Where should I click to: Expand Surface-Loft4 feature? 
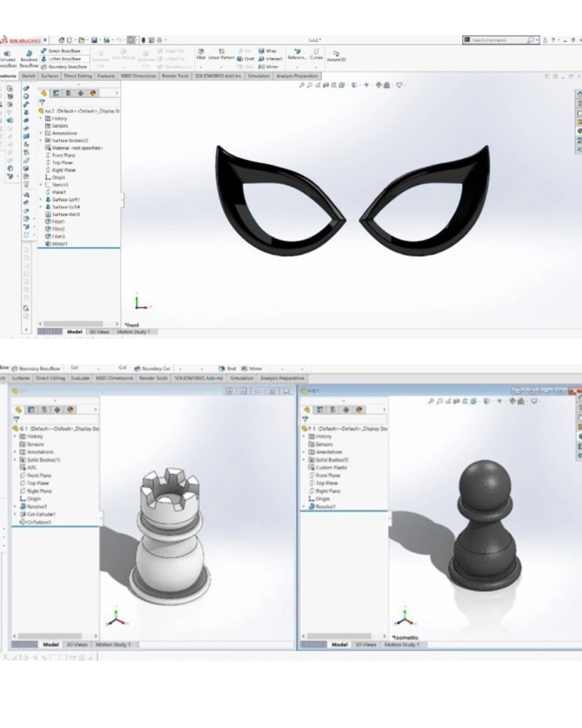pos(41,207)
